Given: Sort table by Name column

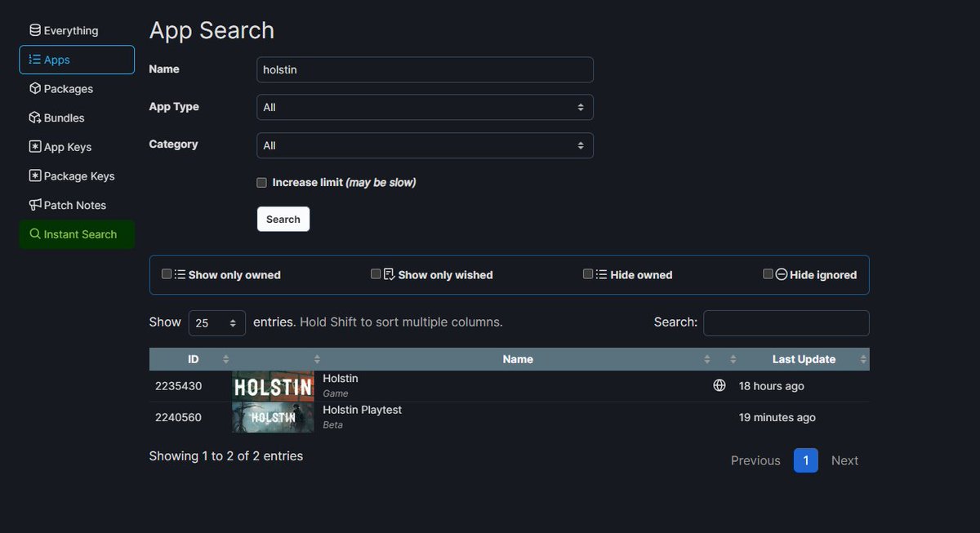Looking at the screenshot, I should pos(518,359).
